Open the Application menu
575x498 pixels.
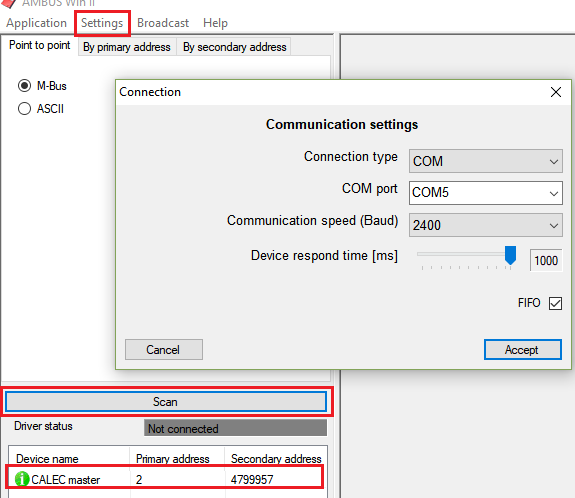(x=36, y=23)
